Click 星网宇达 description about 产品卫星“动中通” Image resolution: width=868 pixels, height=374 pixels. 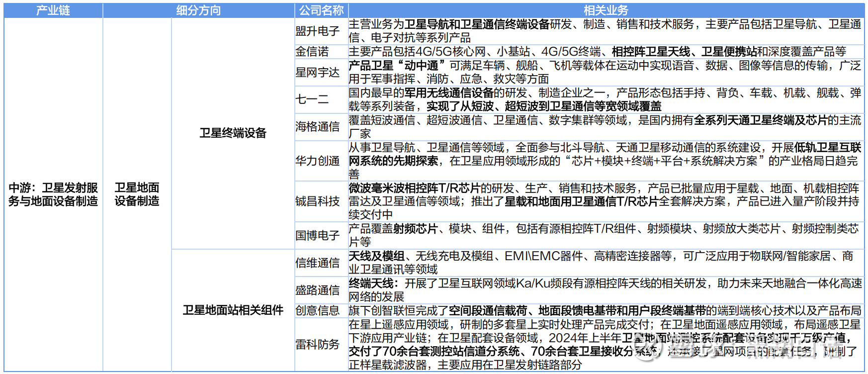click(606, 72)
